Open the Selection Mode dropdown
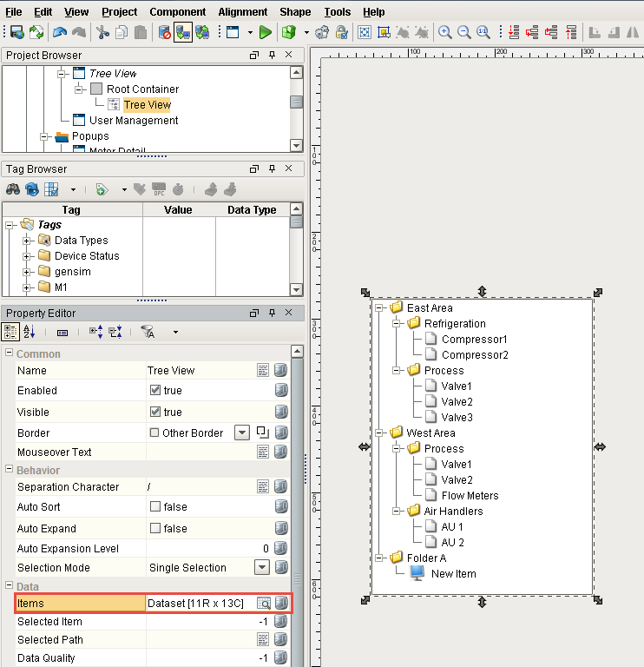Screen dimensions: 644x667 click(x=262, y=567)
